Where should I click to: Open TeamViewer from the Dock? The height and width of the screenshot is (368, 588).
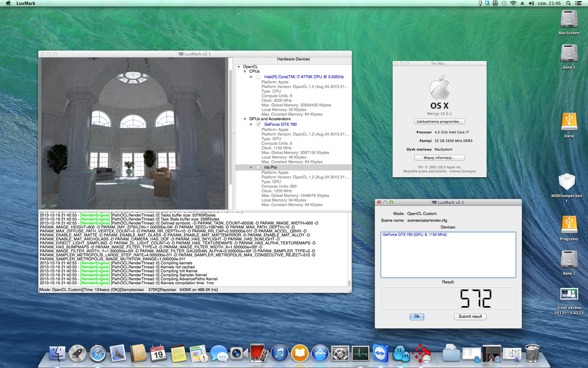click(381, 353)
